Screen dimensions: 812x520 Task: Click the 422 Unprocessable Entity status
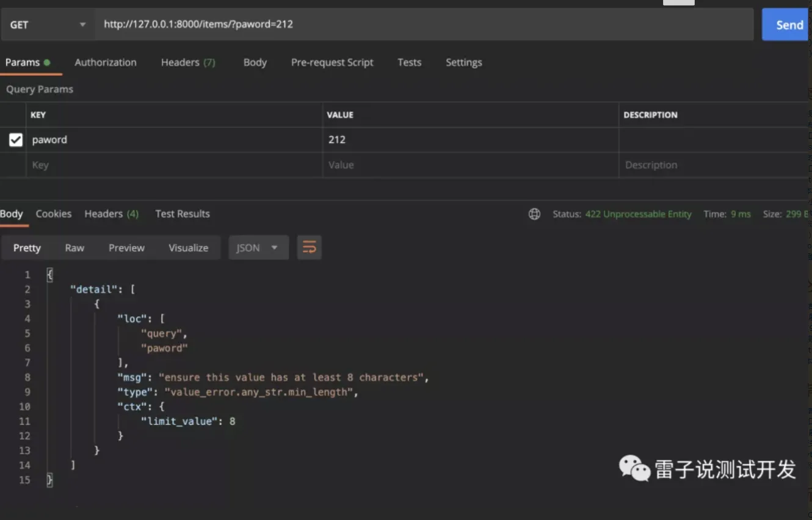[x=638, y=214]
